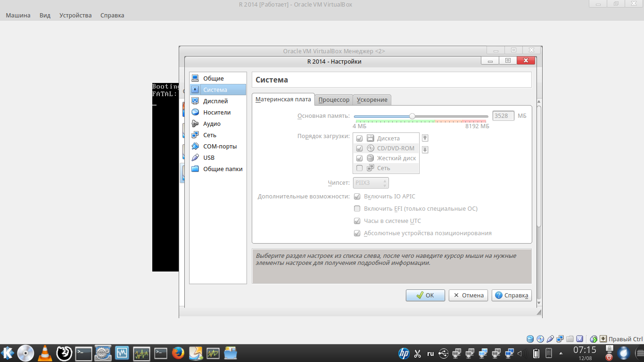The width and height of the screenshot is (644, 362).
Task: Open the Сеть network section
Action: point(209,135)
